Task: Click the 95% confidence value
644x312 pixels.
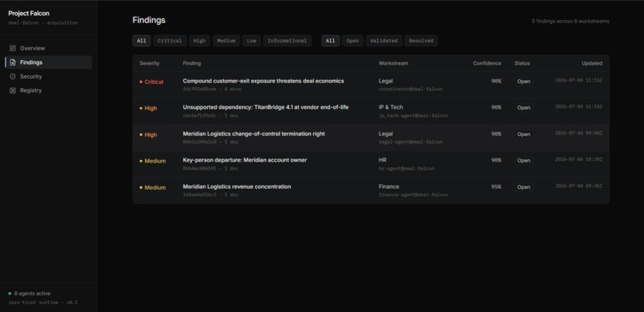Action: (x=496, y=186)
